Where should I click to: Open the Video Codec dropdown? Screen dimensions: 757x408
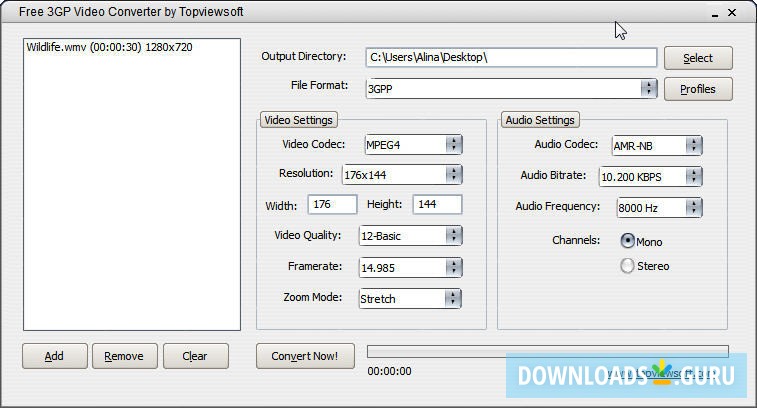pos(413,145)
